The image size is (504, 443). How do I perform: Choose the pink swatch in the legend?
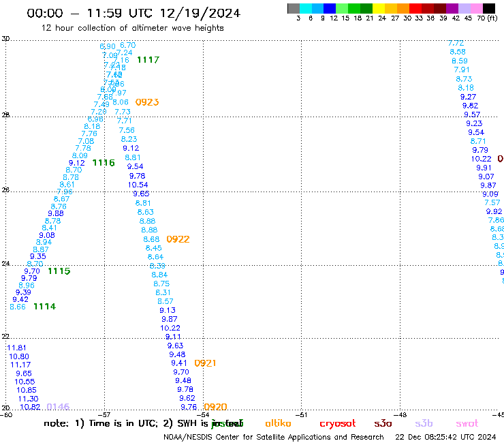(476, 8)
